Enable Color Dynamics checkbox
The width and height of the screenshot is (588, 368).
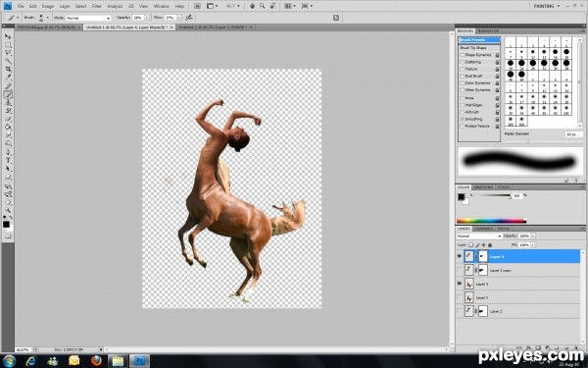tap(462, 83)
